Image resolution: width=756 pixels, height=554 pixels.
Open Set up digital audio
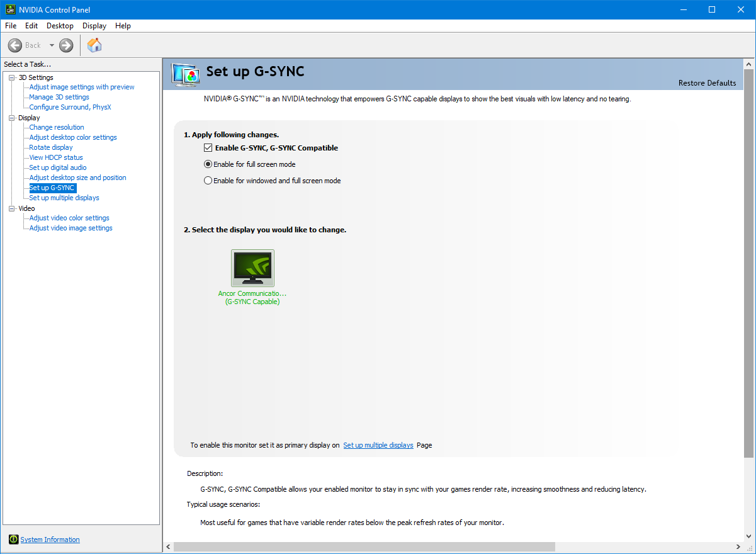58,167
